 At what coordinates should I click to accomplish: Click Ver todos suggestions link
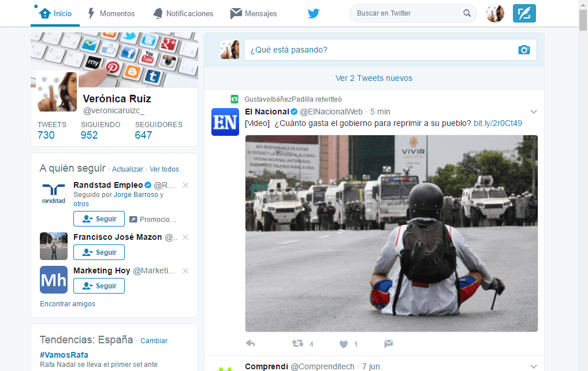coord(164,169)
